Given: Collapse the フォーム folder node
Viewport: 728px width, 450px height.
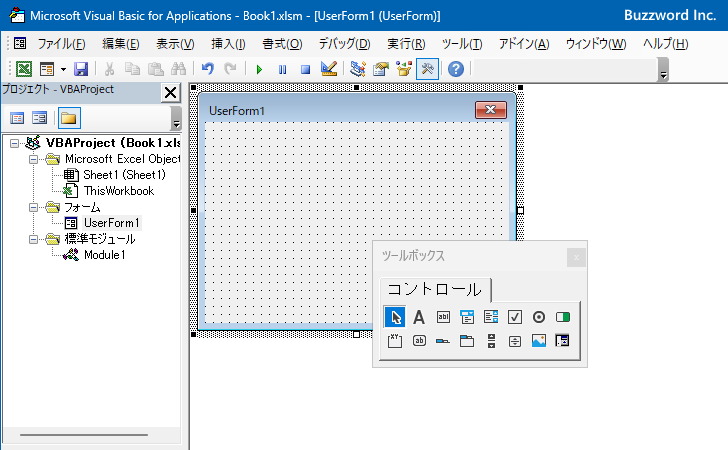Looking at the screenshot, I should pyautogui.click(x=33, y=207).
